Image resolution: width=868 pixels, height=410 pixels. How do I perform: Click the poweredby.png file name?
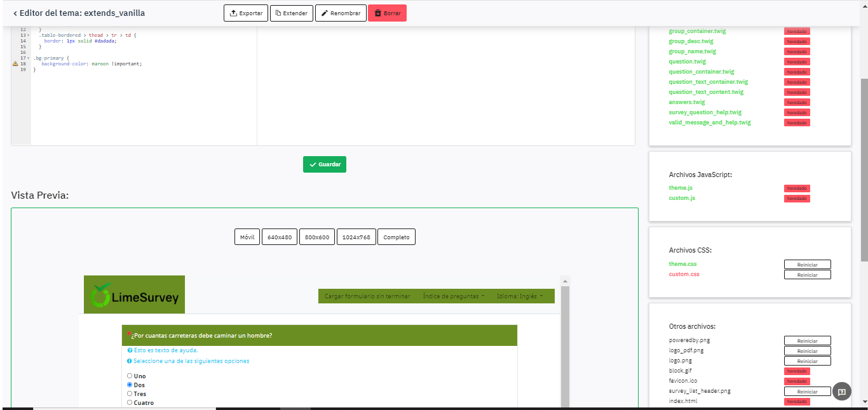click(689, 340)
